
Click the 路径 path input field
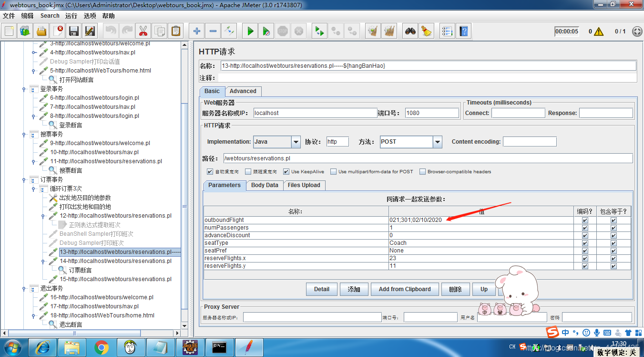click(x=428, y=158)
